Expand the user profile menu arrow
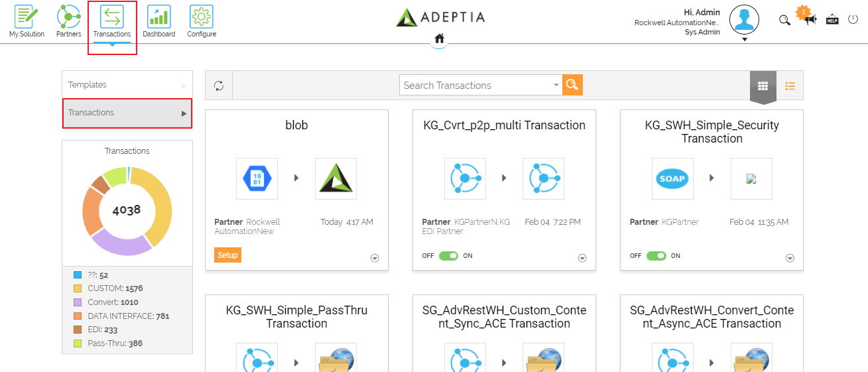Image resolution: width=868 pixels, height=372 pixels. tap(745, 39)
